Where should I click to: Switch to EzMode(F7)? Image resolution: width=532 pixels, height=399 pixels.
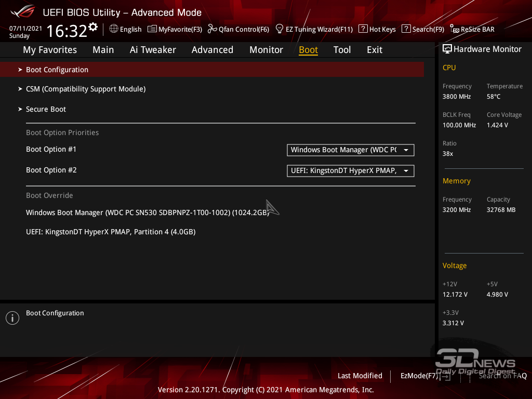(419, 376)
